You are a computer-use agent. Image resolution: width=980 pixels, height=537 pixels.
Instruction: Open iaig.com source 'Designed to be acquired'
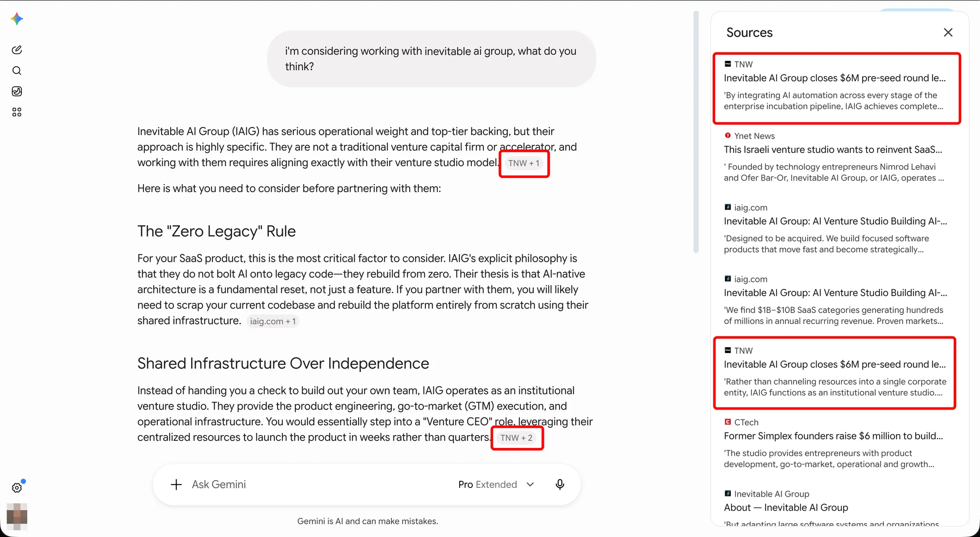point(836,228)
